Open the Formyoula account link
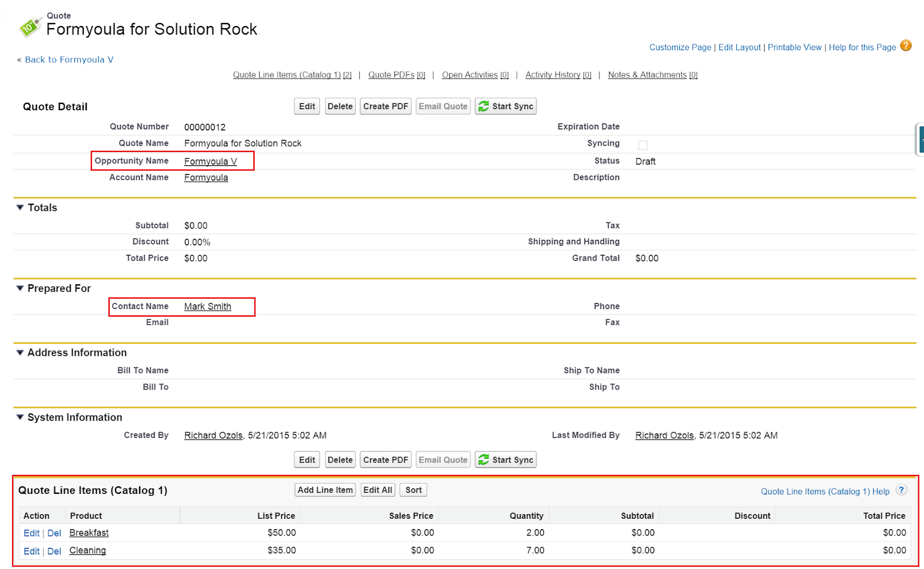 click(206, 178)
